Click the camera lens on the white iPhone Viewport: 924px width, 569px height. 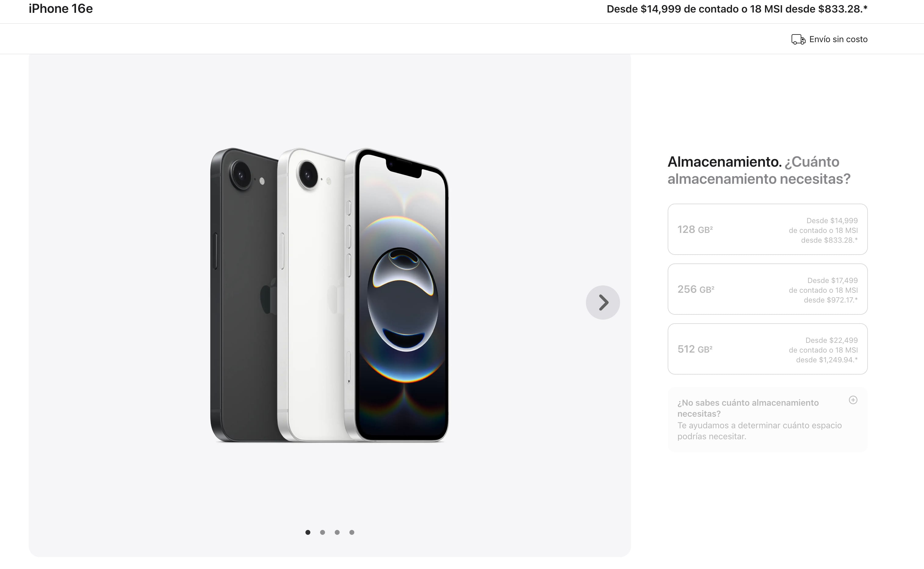(308, 174)
